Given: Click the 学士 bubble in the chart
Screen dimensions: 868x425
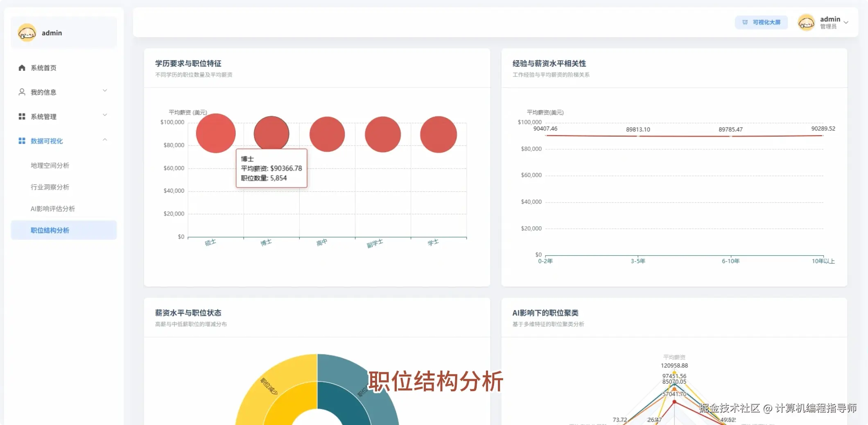Looking at the screenshot, I should pyautogui.click(x=439, y=135).
